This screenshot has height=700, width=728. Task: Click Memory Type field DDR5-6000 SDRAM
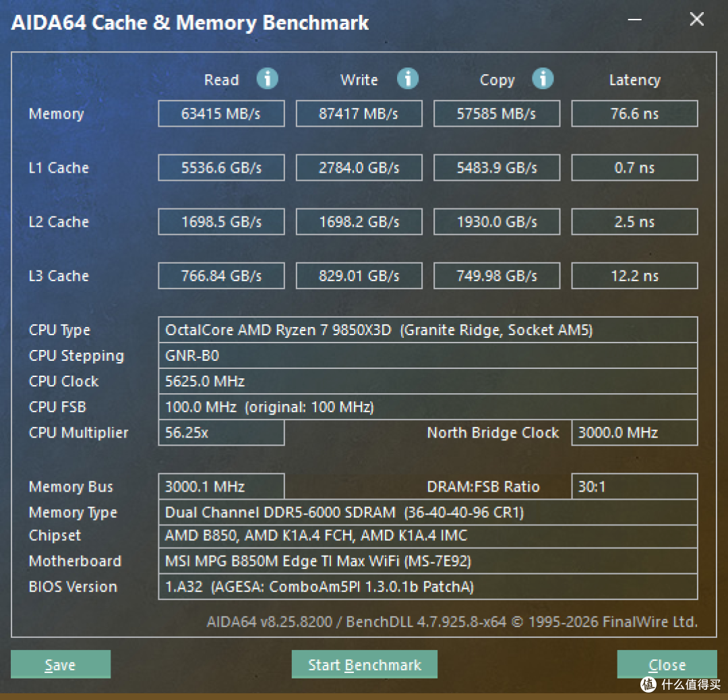click(427, 513)
